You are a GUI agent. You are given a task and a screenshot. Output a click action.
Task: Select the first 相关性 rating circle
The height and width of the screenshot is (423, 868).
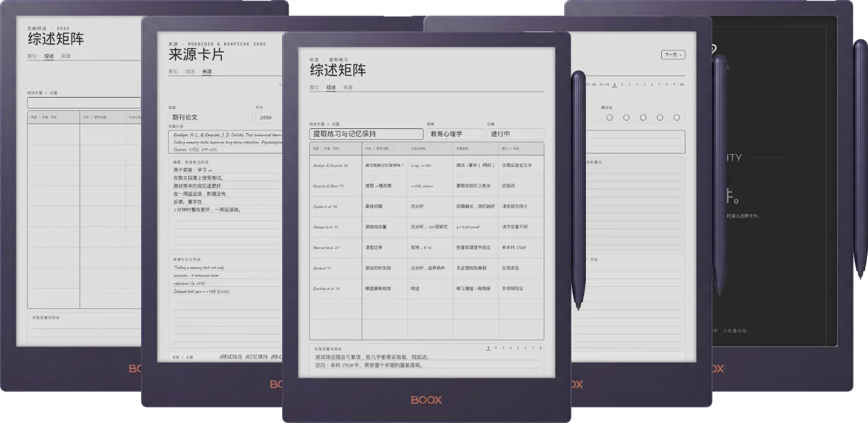coord(609,117)
